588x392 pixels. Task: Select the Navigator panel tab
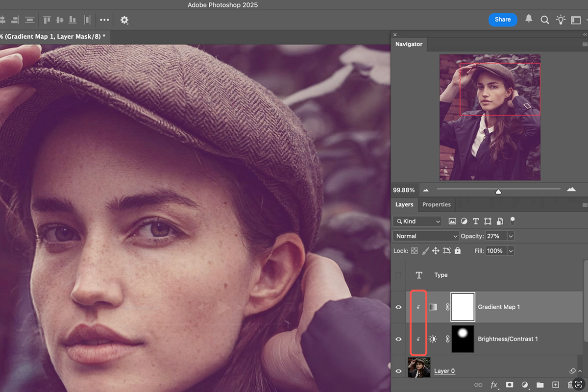[409, 44]
